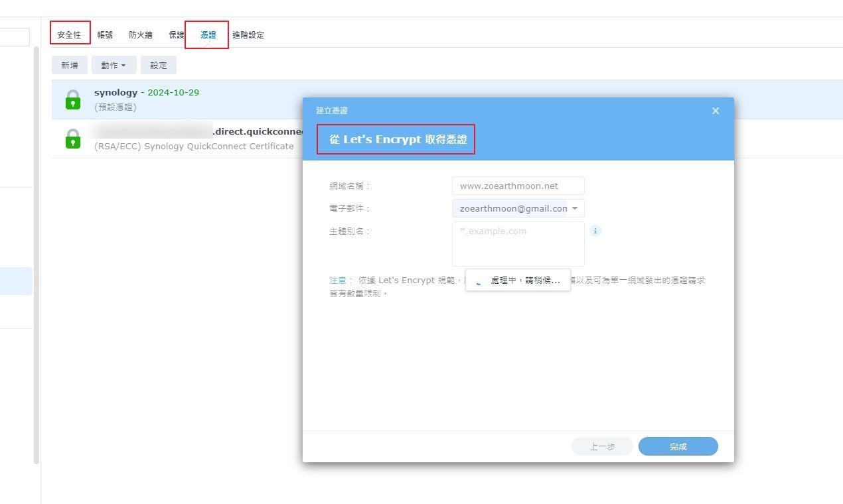Click the subject alternative name text area

(518, 244)
